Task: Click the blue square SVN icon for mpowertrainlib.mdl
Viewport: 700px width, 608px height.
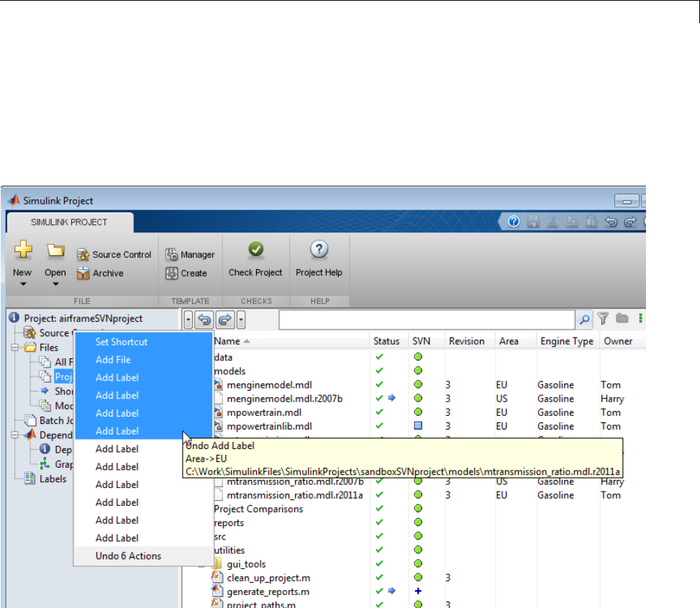Action: click(x=418, y=425)
